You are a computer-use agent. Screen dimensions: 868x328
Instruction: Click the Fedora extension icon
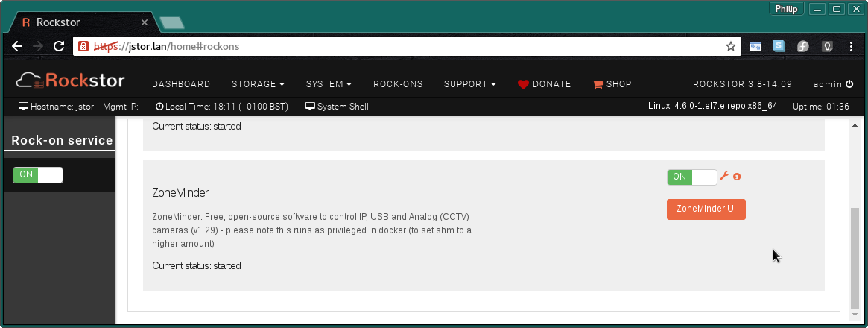tap(803, 46)
